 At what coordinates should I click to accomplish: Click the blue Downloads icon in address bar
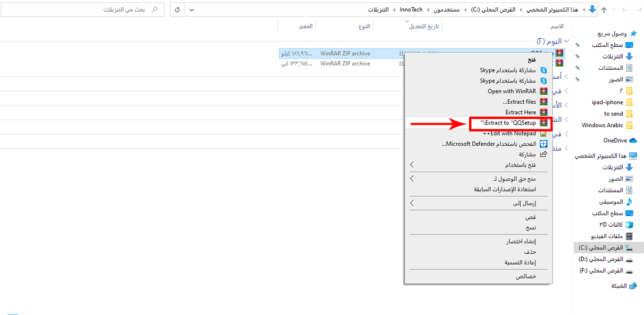click(x=593, y=9)
